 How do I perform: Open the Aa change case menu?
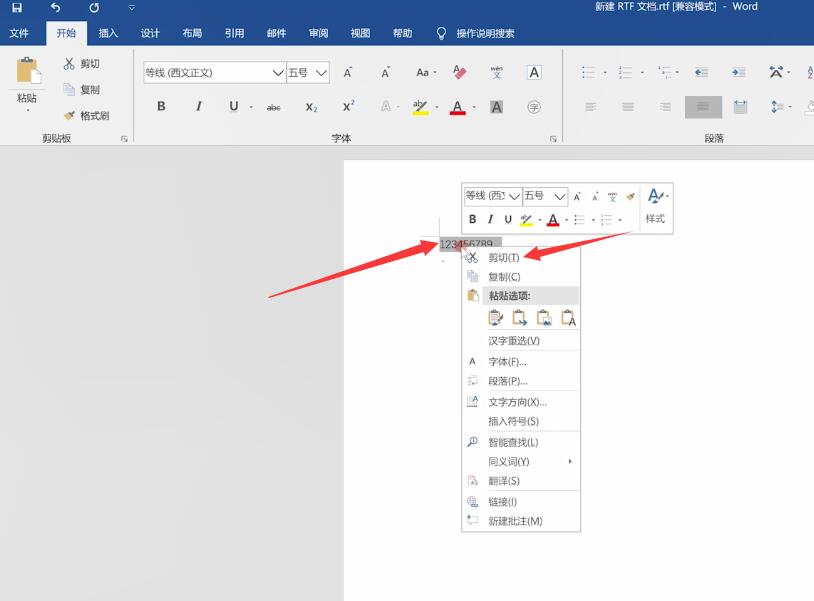tap(426, 73)
